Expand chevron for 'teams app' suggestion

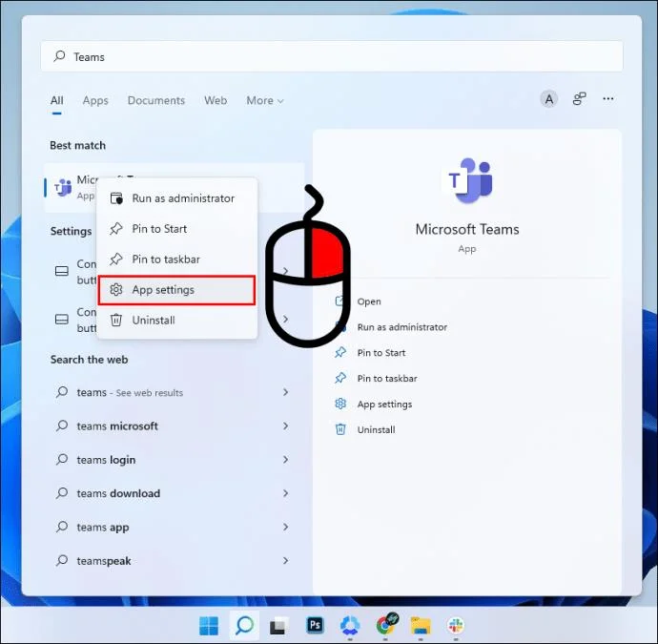pyautogui.click(x=286, y=527)
